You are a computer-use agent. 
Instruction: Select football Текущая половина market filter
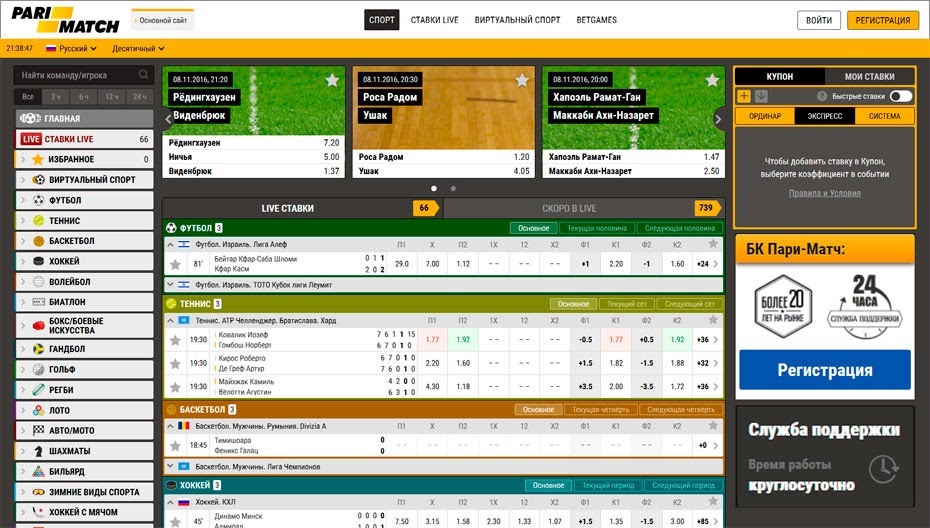tap(597, 228)
